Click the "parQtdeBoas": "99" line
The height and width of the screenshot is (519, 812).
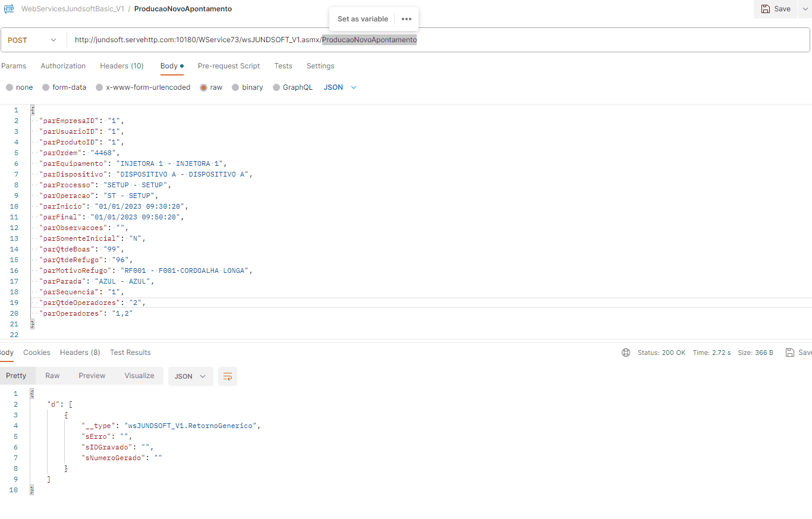pos(81,249)
